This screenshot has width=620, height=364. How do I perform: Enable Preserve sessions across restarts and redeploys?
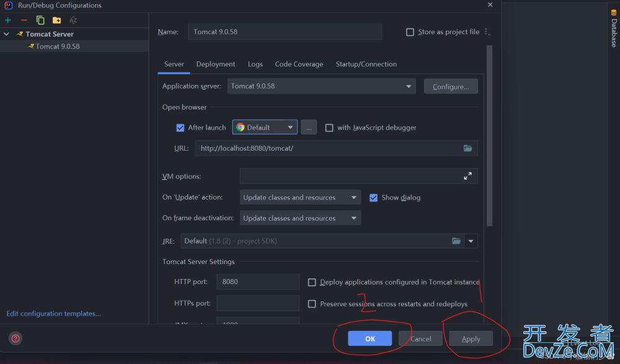(312, 304)
